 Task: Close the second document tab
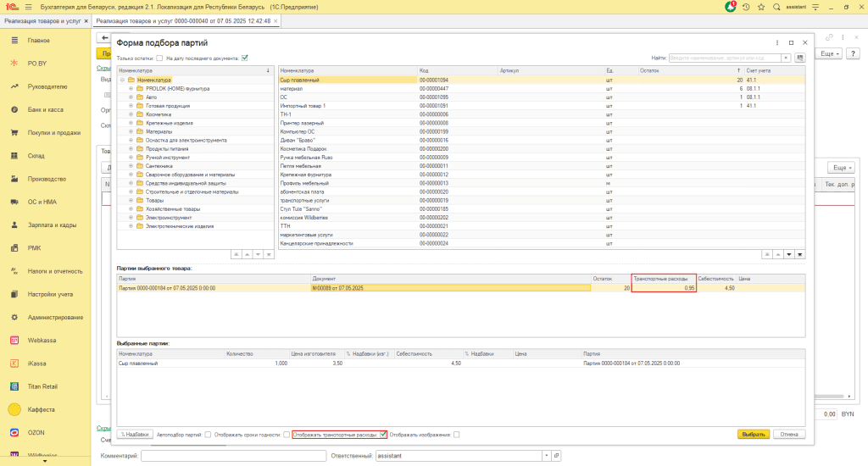point(275,21)
